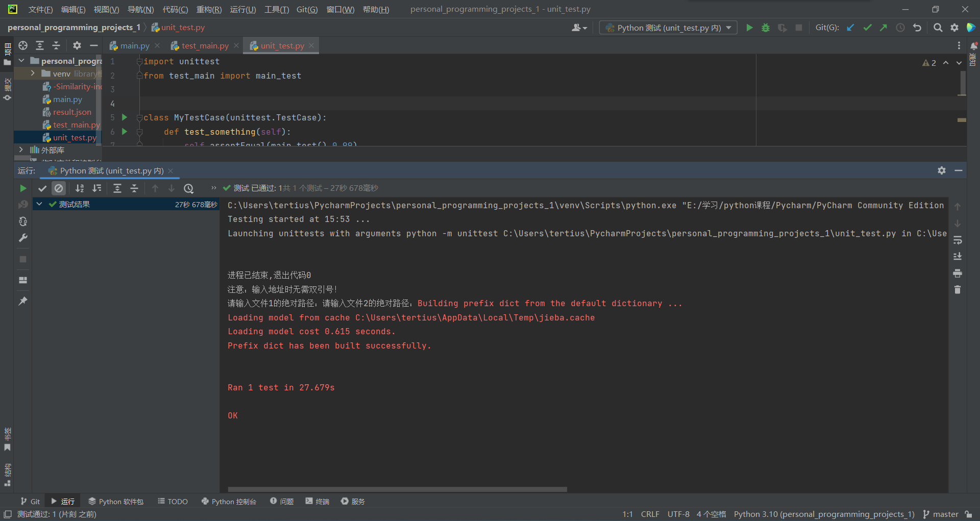Open the 终端 terminal tool window
This screenshot has height=521, width=980.
pos(317,501)
